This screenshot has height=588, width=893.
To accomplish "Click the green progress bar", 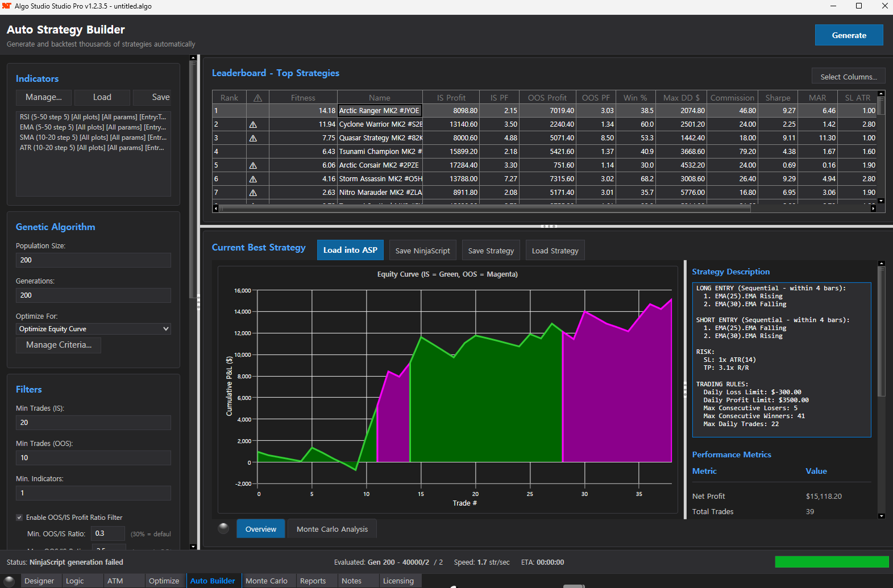I will click(832, 562).
